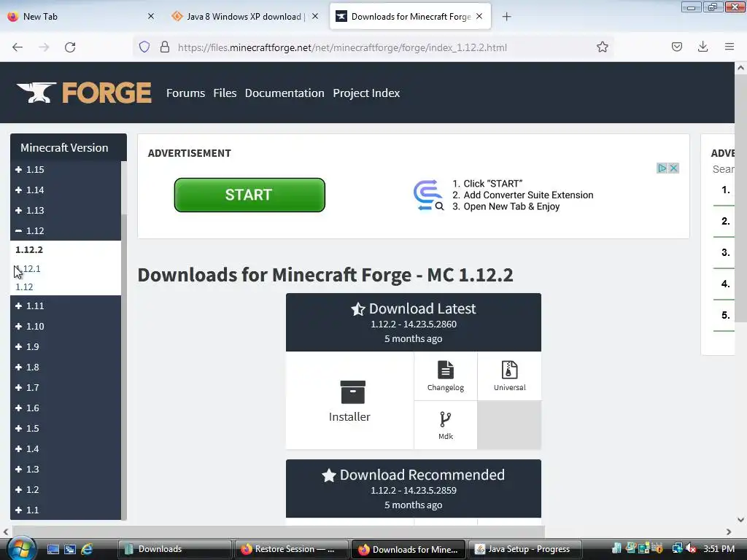This screenshot has width=747, height=560.
Task: Close the Downloads for Minecraft Forge tab
Action: [479, 16]
